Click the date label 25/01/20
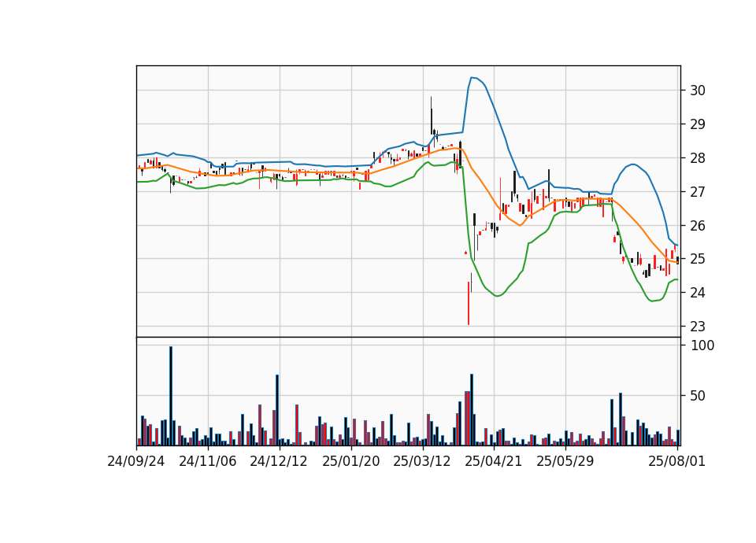The width and height of the screenshot is (756, 543). (x=351, y=462)
